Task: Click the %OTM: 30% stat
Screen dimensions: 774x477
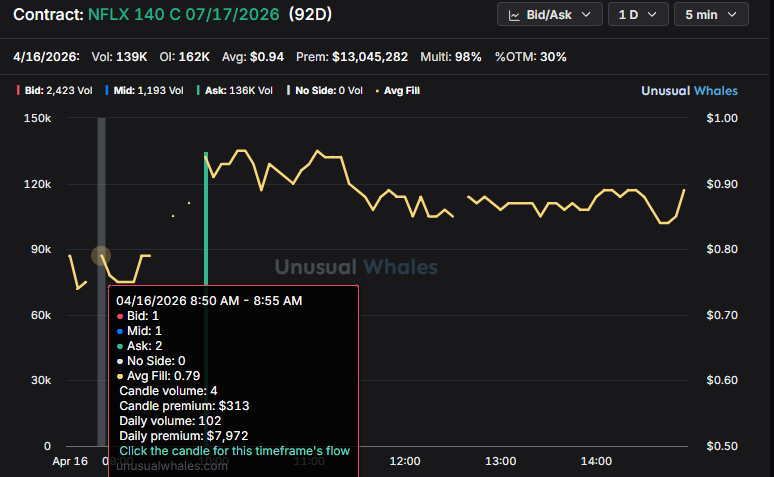Action: [x=531, y=57]
